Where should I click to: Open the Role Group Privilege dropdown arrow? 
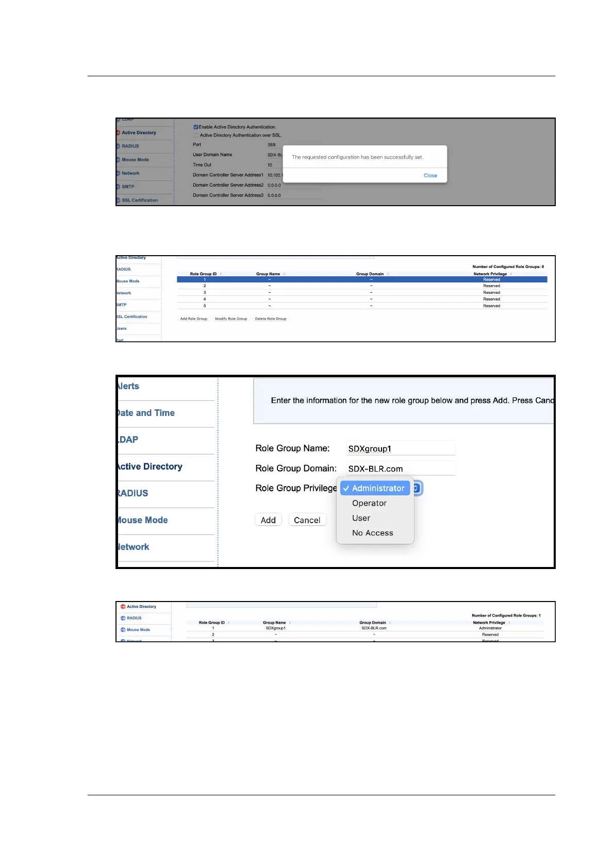417,488
